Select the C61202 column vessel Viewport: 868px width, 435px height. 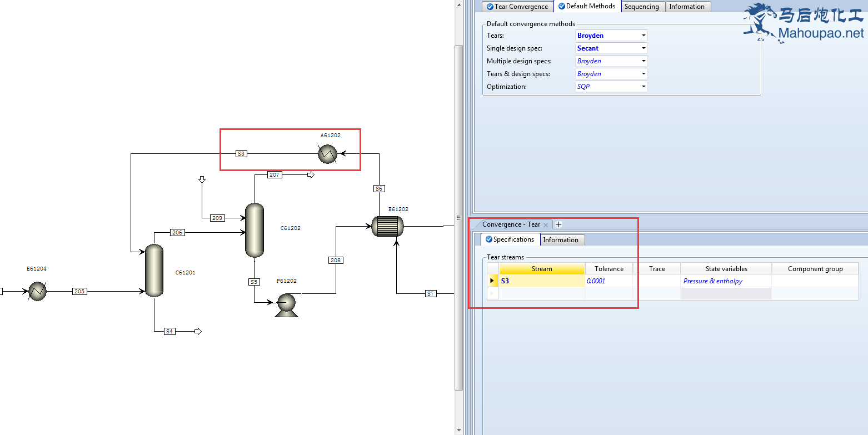pos(255,230)
